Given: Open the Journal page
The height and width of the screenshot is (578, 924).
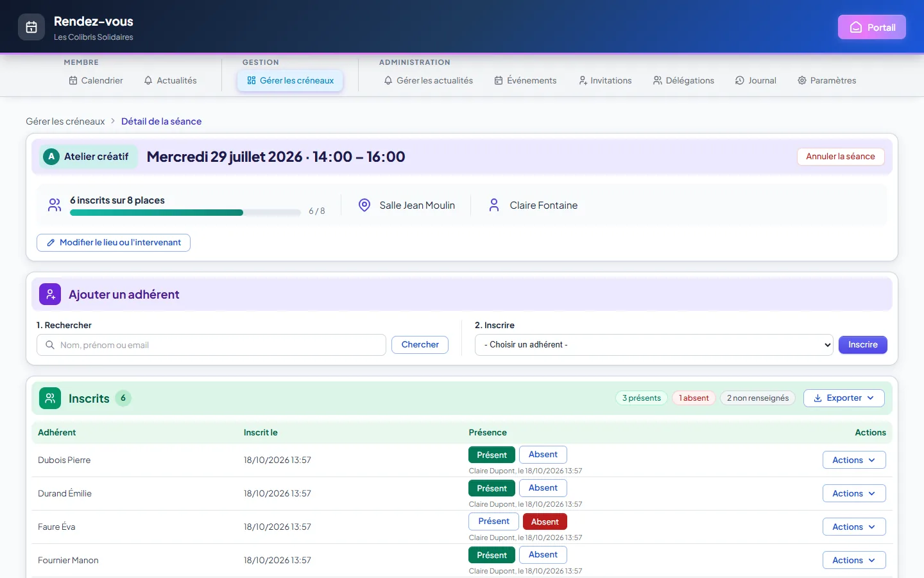Looking at the screenshot, I should [x=756, y=80].
